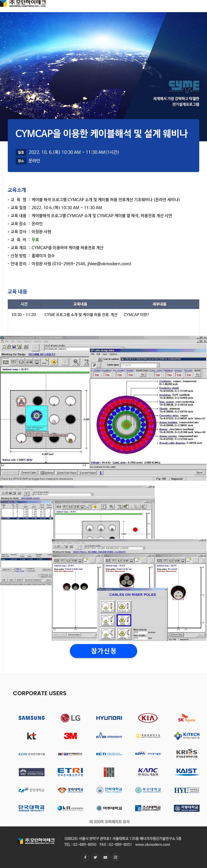Select the KANC 한국나노기술원 logo
207x868 pixels.
click(148, 772)
